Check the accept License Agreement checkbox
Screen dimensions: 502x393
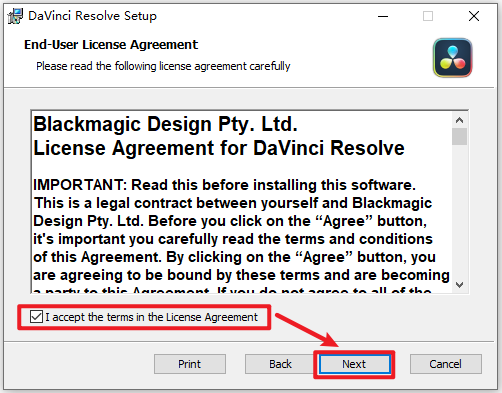(x=36, y=317)
